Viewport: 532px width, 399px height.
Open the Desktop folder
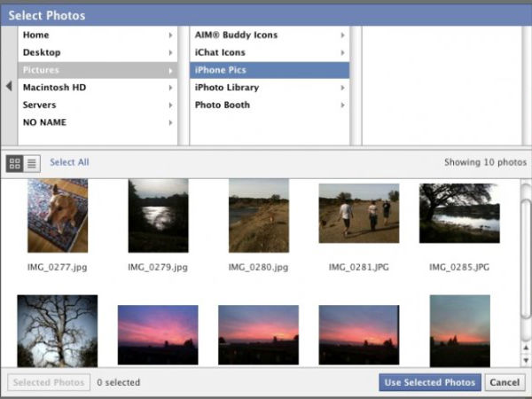click(x=43, y=52)
